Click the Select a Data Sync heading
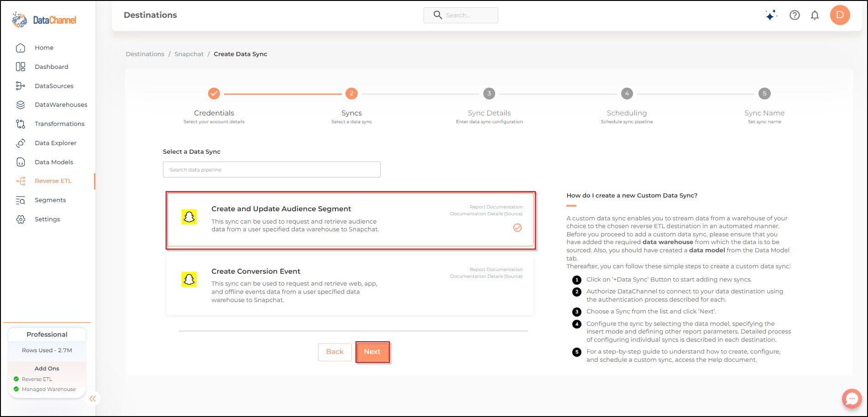Screen dimensions: 868x417 click(x=192, y=152)
